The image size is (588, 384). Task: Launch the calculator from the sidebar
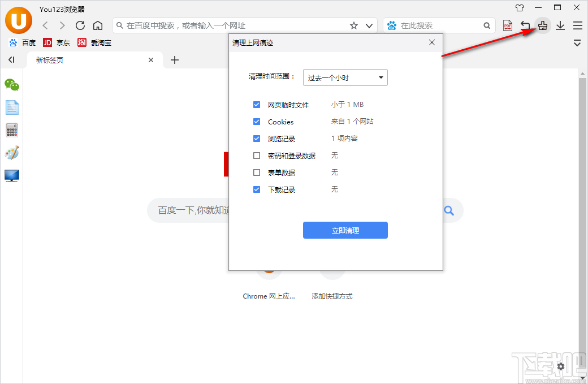click(12, 130)
